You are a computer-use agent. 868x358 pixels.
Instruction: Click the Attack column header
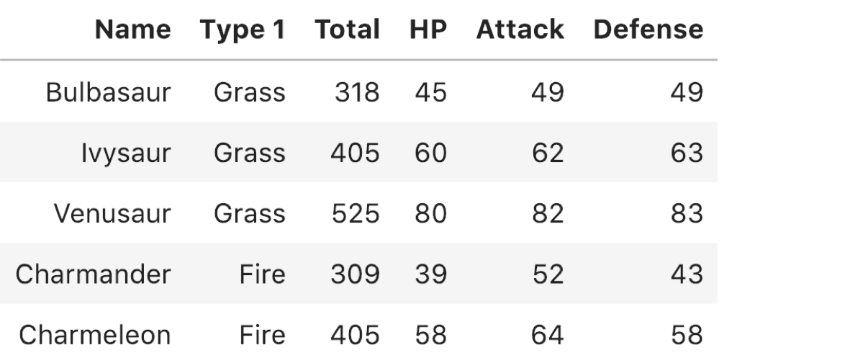click(x=520, y=30)
